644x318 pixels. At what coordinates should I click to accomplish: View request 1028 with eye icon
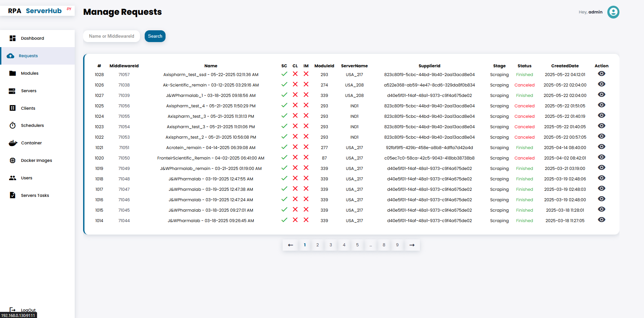click(601, 74)
